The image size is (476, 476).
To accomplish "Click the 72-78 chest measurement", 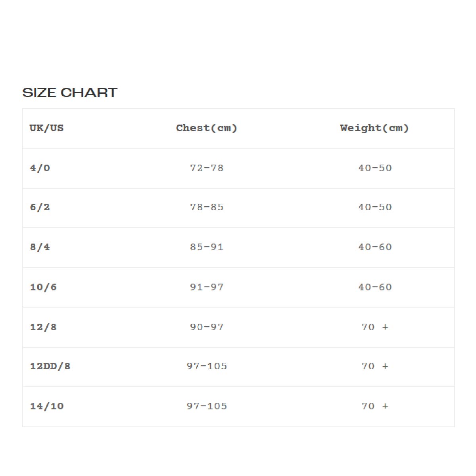I will [207, 168].
